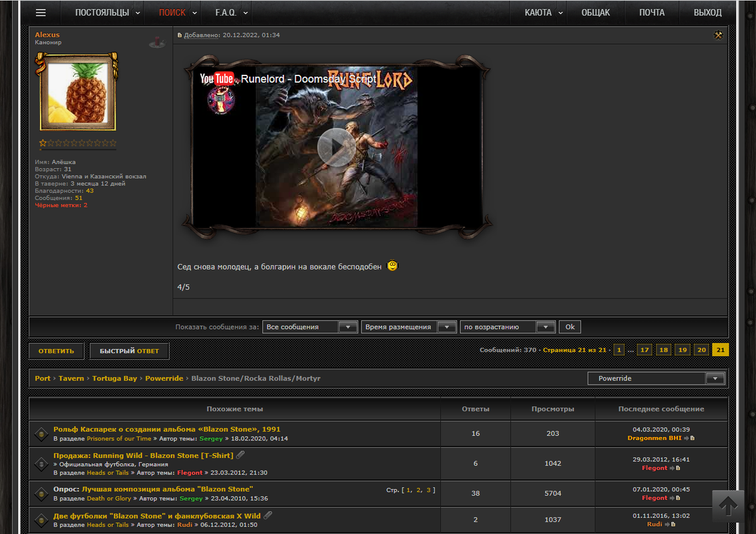The width and height of the screenshot is (756, 534).
Task: Go to page 18 of the thread
Action: (663, 350)
